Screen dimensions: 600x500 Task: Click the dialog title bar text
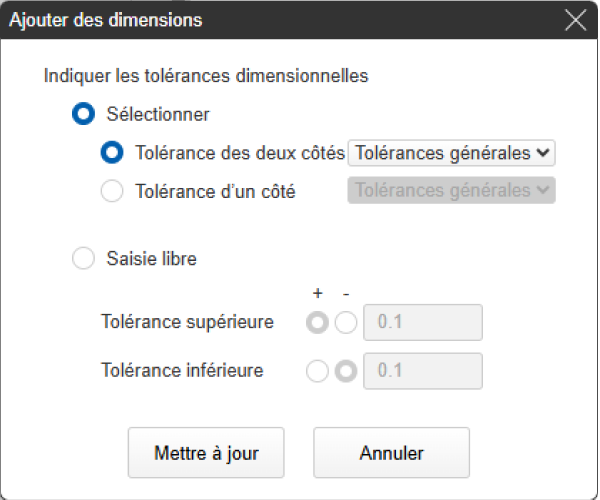[105, 20]
